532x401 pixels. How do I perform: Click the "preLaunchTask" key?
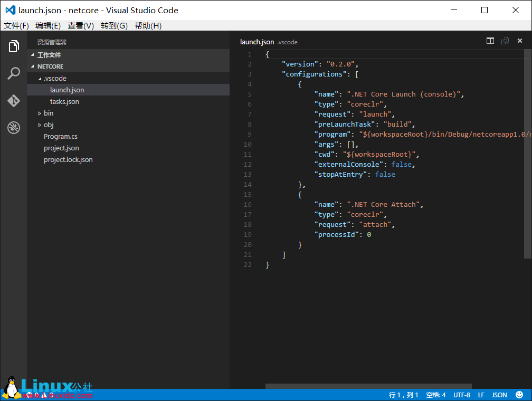[x=344, y=124]
